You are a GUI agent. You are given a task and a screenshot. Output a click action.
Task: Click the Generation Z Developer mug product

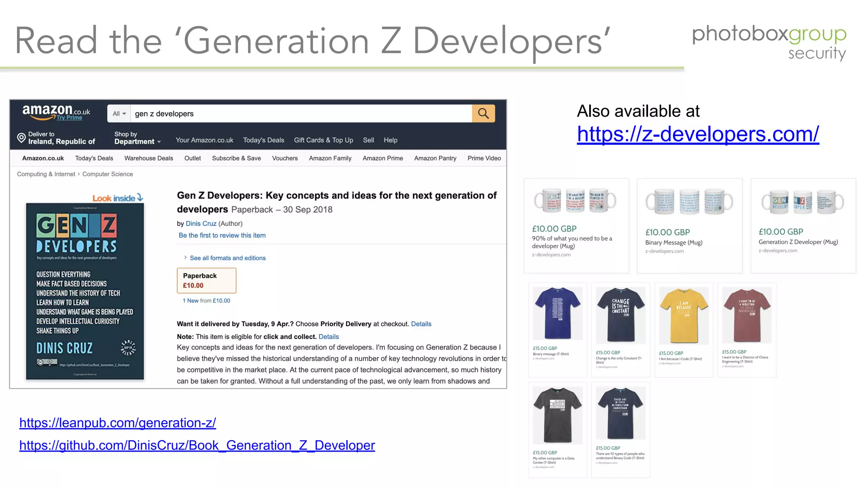point(803,225)
